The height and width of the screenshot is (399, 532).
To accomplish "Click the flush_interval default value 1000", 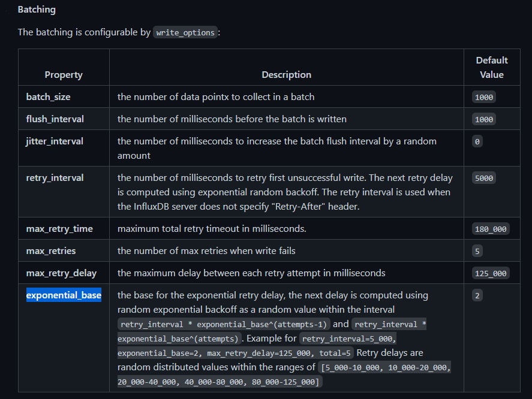I will point(484,119).
